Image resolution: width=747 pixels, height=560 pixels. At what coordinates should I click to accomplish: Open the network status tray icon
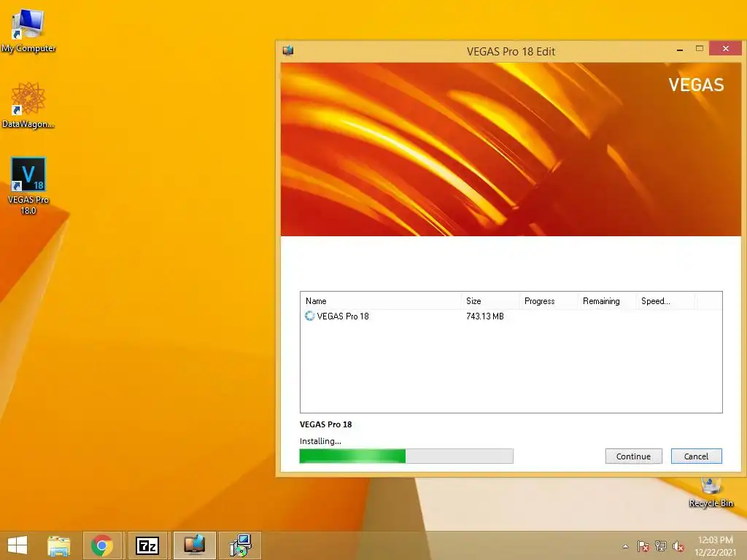(x=661, y=546)
